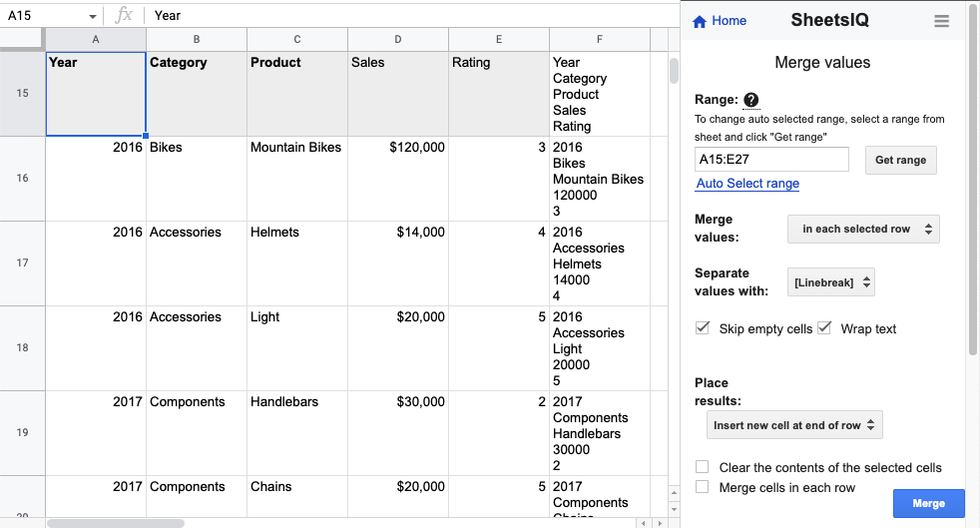Image resolution: width=980 pixels, height=528 pixels.
Task: Click the Range help question mark icon
Action: 751,100
